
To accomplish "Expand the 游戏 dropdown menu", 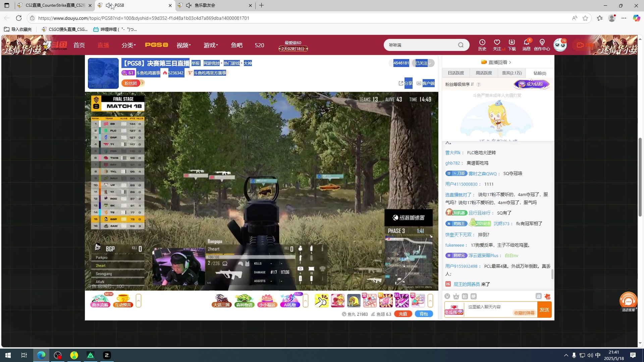I will click(x=211, y=45).
